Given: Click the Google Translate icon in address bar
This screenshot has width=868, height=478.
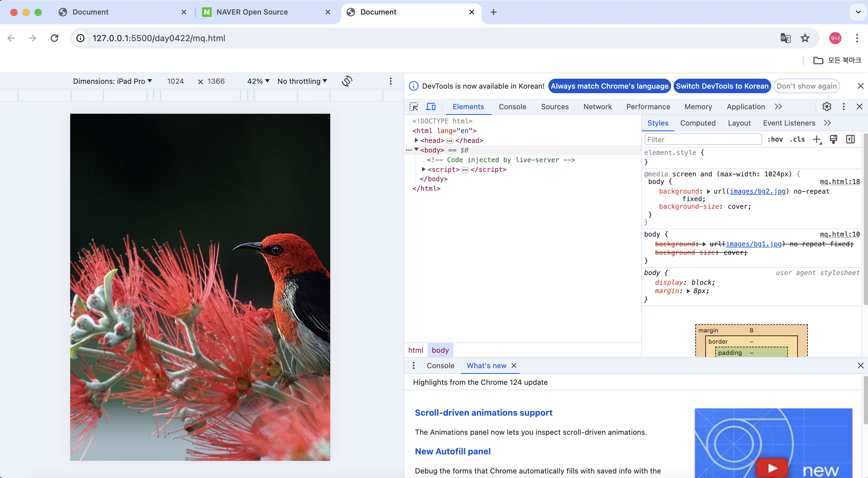Looking at the screenshot, I should click(x=785, y=38).
